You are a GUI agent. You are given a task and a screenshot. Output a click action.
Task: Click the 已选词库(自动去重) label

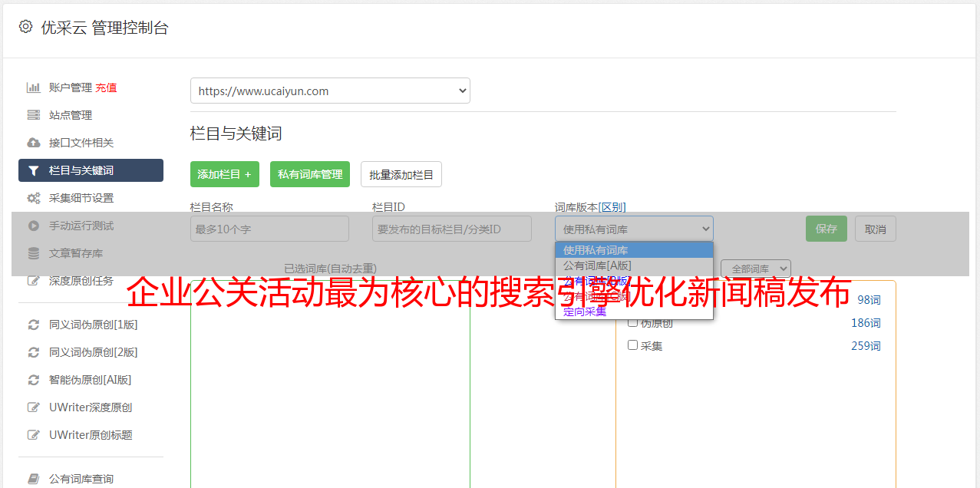[x=330, y=269]
